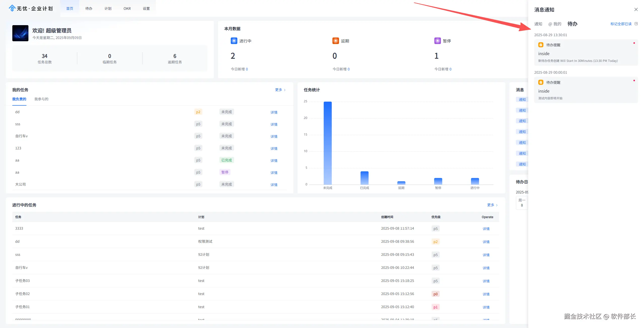Click the first 待办提醒 orange icon
Image resolution: width=644 pixels, height=328 pixels.
[x=541, y=45]
